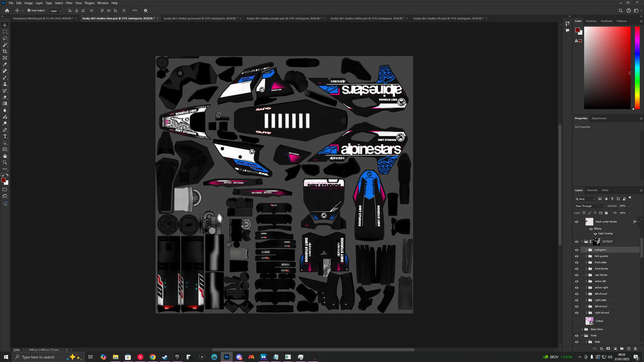Collapse the CUTOUT group
The height and width of the screenshot is (362, 644).
[582, 242]
